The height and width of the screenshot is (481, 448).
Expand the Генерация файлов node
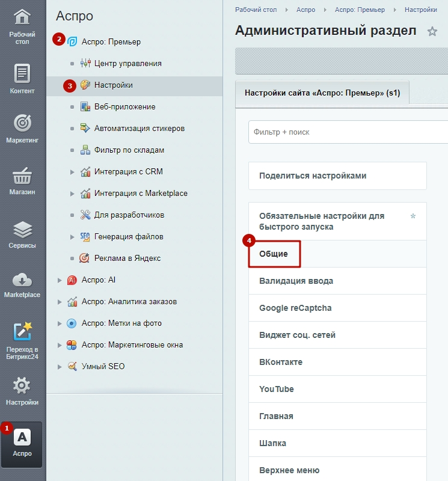tap(72, 237)
